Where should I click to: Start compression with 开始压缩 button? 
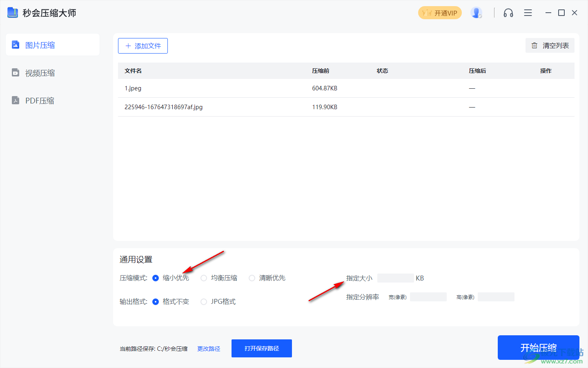tap(539, 348)
